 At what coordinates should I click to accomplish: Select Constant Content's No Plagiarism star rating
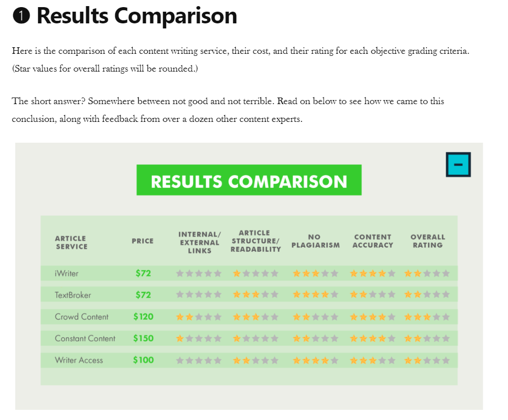[x=315, y=338]
